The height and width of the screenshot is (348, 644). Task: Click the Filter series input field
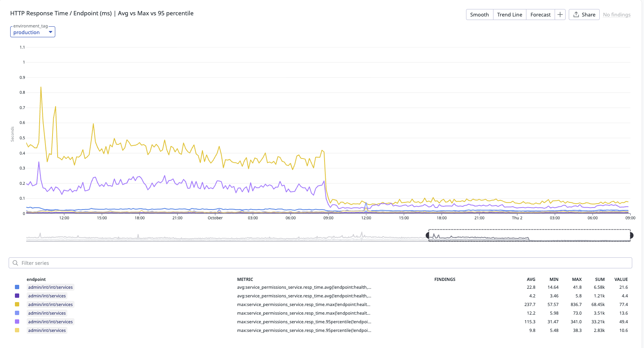coord(321,263)
